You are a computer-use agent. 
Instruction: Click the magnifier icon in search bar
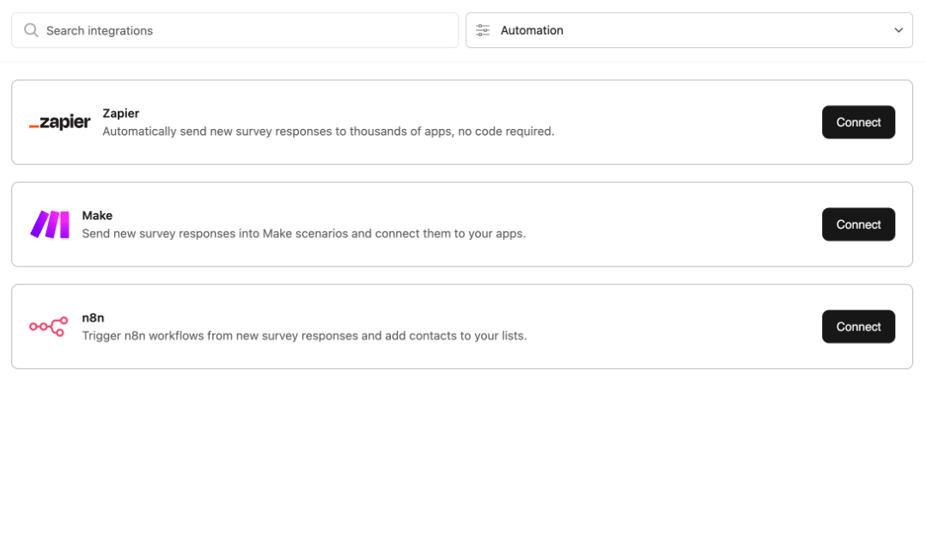31,30
